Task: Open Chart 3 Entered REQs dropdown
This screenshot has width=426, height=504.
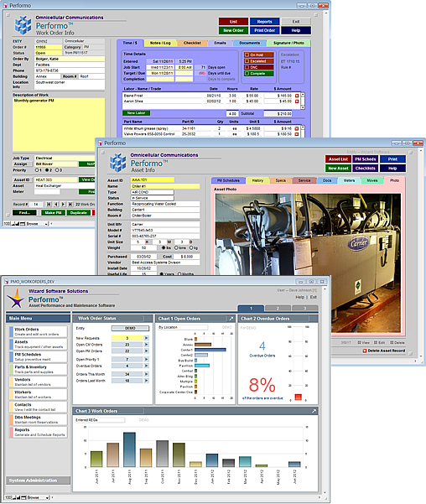Action: tap(100, 420)
